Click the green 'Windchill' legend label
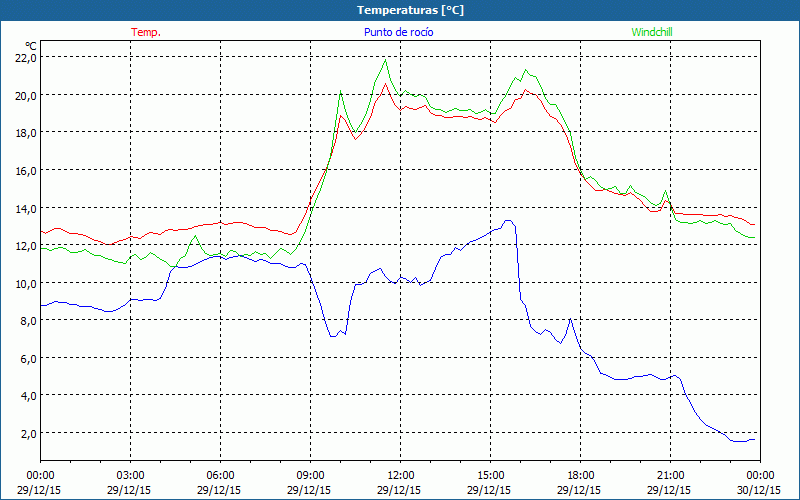The image size is (800, 500). pyautogui.click(x=652, y=32)
